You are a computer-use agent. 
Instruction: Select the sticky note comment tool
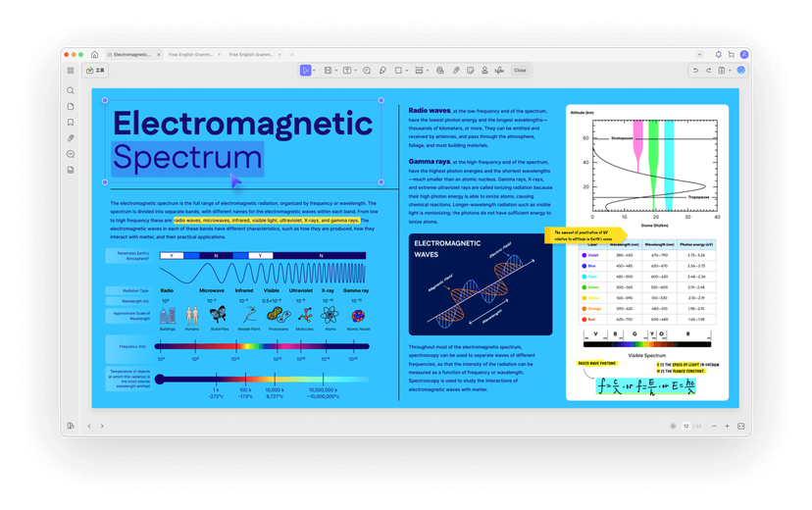tap(367, 71)
